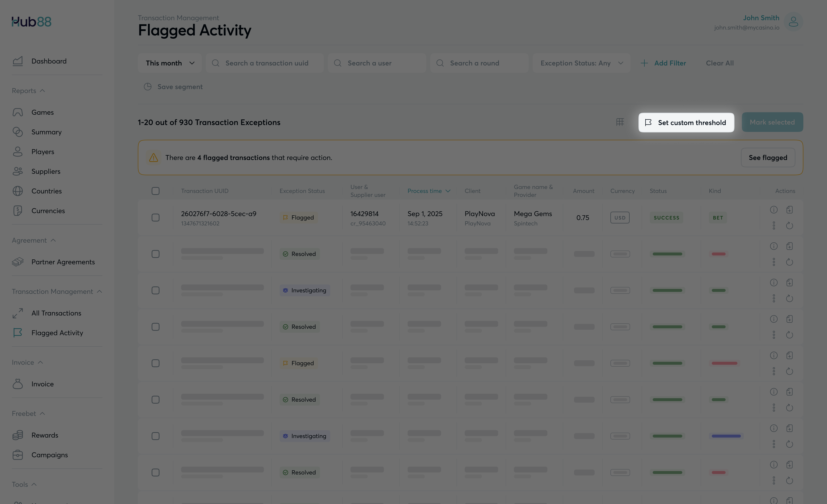Check the box for transaction 260276f7-6028-5cec-a9
827x504 pixels.
(155, 218)
